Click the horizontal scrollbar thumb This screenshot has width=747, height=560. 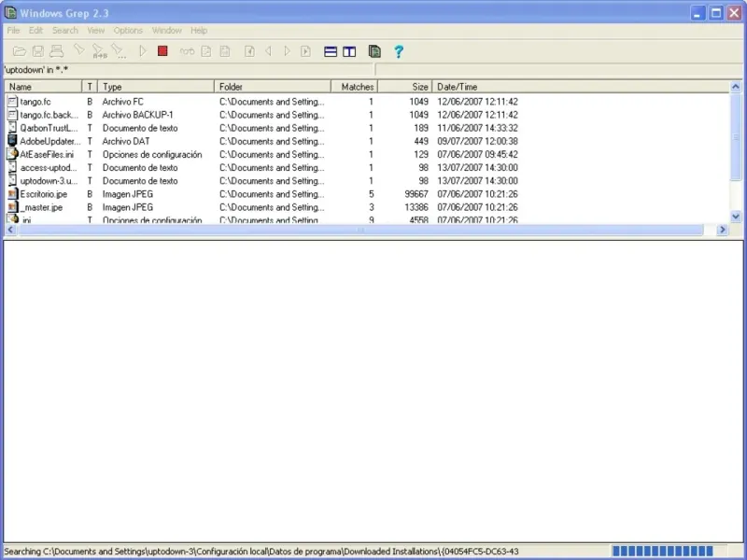360,230
